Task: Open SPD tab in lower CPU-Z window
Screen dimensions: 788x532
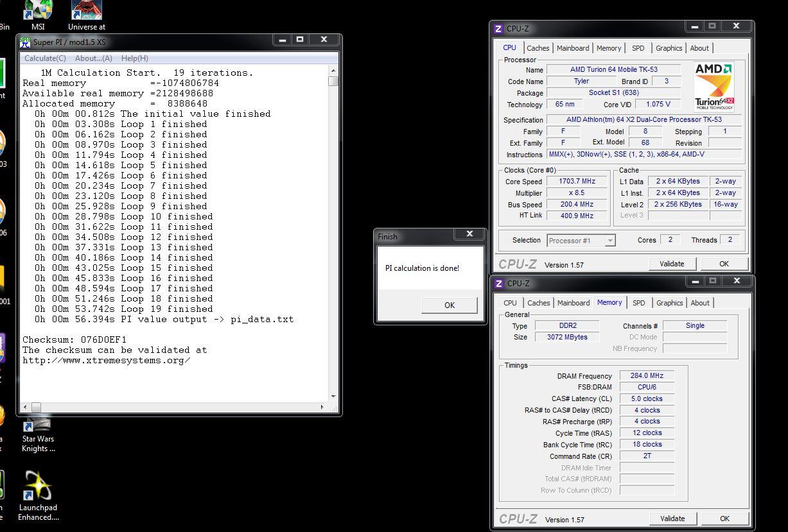Action: (x=639, y=303)
